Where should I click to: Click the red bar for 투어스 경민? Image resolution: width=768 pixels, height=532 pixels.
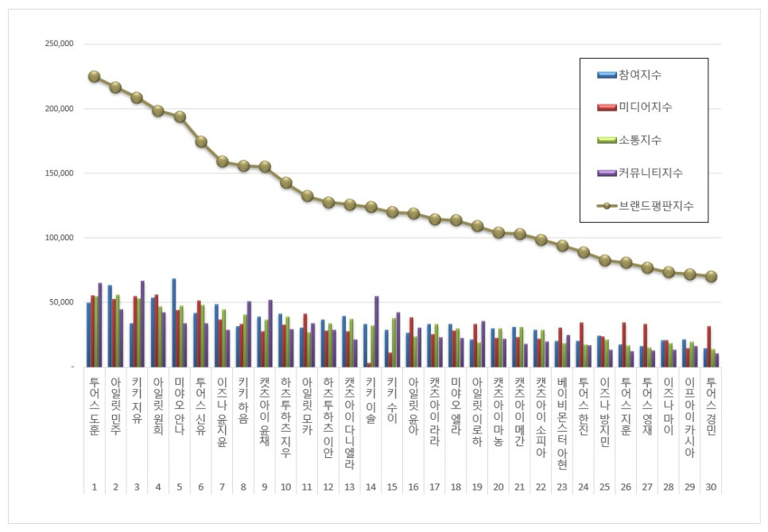(708, 346)
